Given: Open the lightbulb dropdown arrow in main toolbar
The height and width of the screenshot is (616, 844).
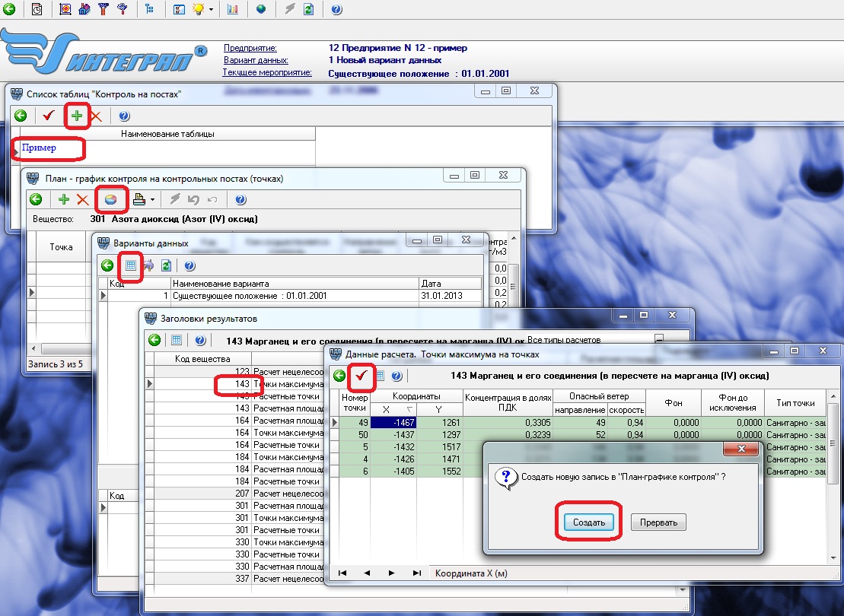Looking at the screenshot, I should (x=211, y=10).
